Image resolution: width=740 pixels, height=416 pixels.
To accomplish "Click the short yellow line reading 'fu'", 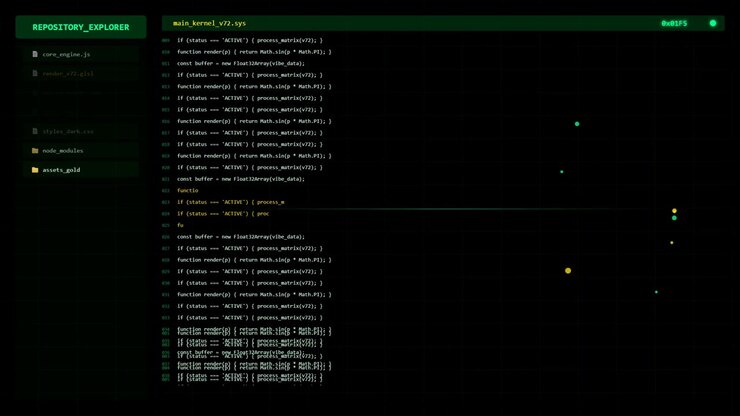I will pos(180,225).
